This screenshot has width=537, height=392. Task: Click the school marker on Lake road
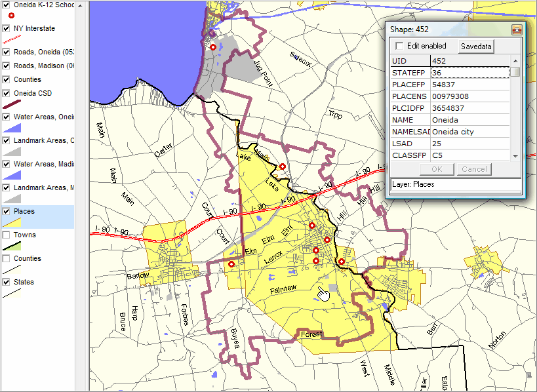point(282,167)
